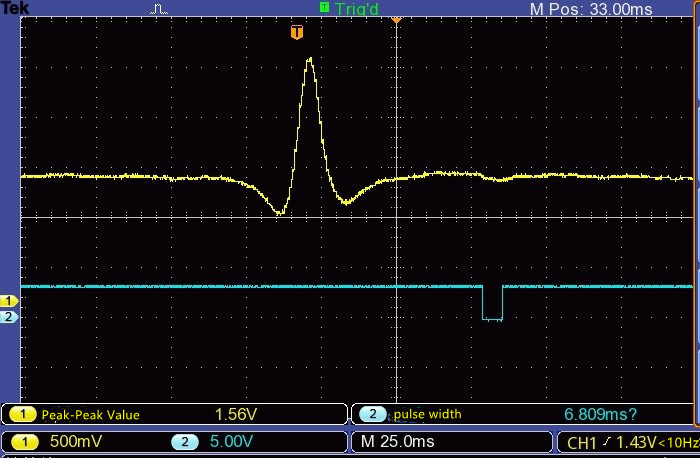This screenshot has width=700, height=458.
Task: Click the rising edge trigger slope icon
Action: 606,442
